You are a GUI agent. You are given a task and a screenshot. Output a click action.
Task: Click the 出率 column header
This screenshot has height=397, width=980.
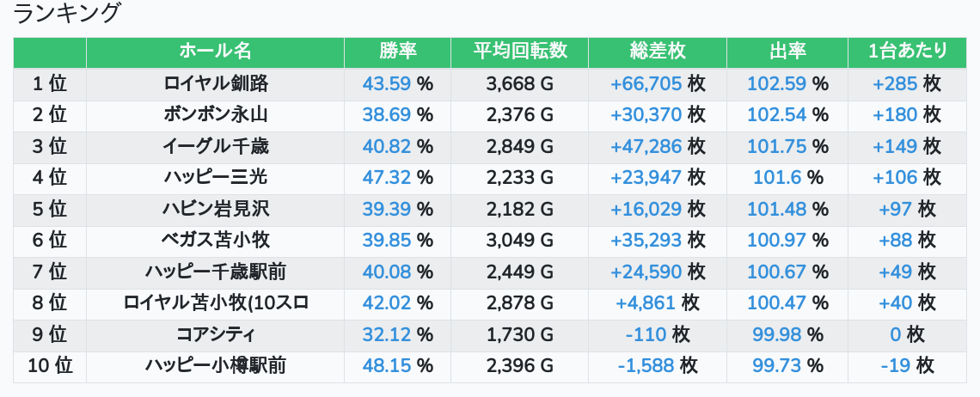tap(787, 52)
